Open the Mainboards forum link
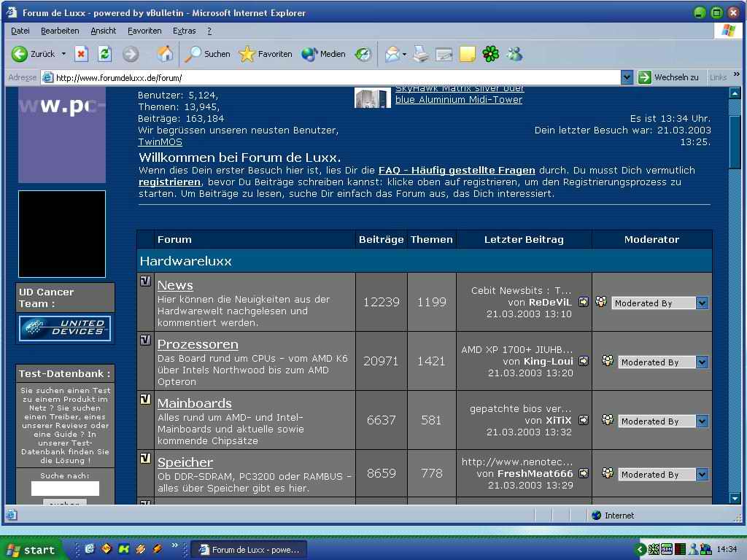 [x=194, y=403]
